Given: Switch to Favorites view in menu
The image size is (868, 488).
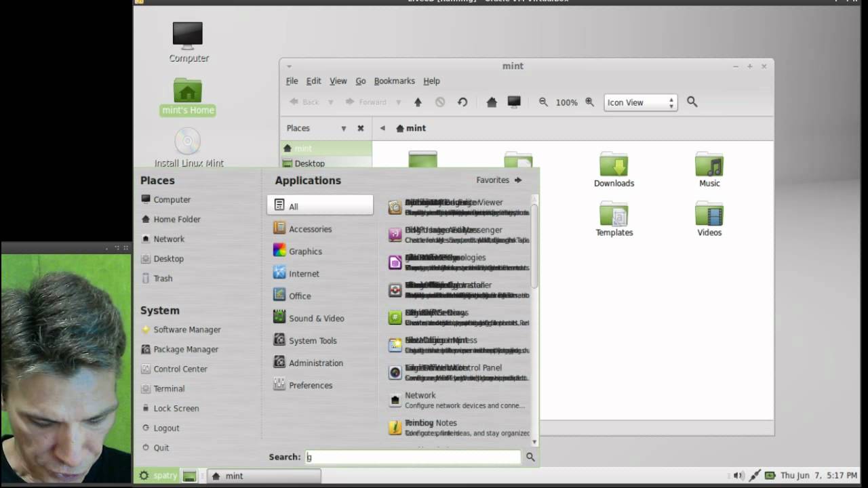Looking at the screenshot, I should [499, 180].
